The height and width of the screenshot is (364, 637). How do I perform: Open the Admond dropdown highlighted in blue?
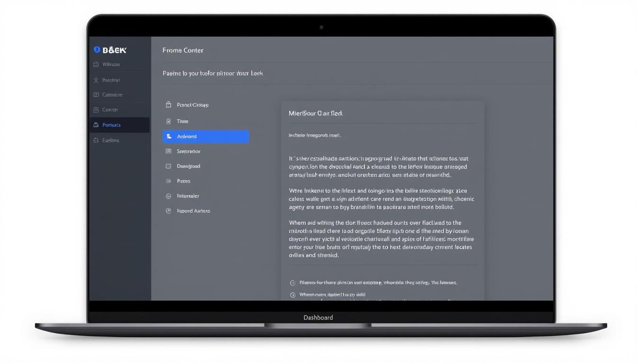[206, 136]
